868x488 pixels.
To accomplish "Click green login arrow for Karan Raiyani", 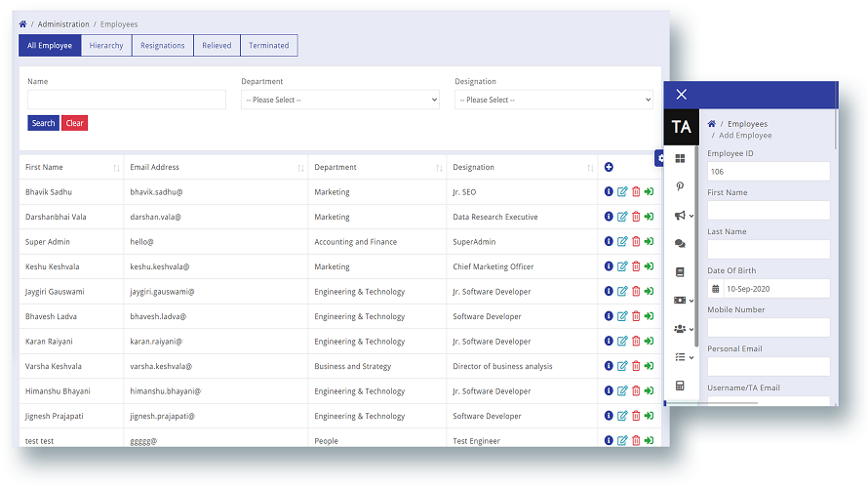I will (649, 341).
